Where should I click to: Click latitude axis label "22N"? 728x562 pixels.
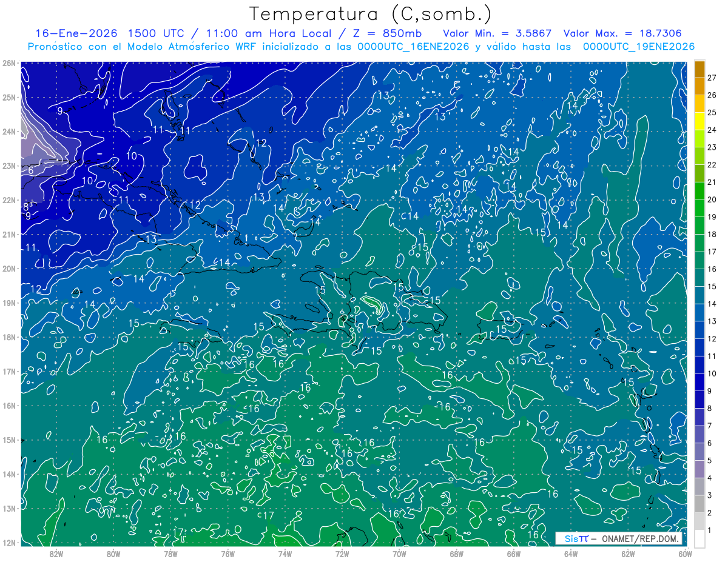[x=9, y=200]
